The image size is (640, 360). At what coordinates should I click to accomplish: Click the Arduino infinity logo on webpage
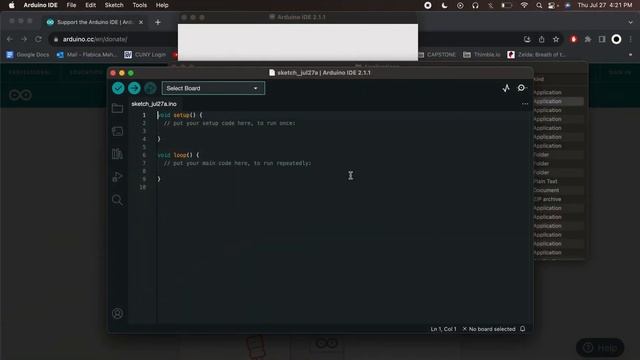(20, 95)
